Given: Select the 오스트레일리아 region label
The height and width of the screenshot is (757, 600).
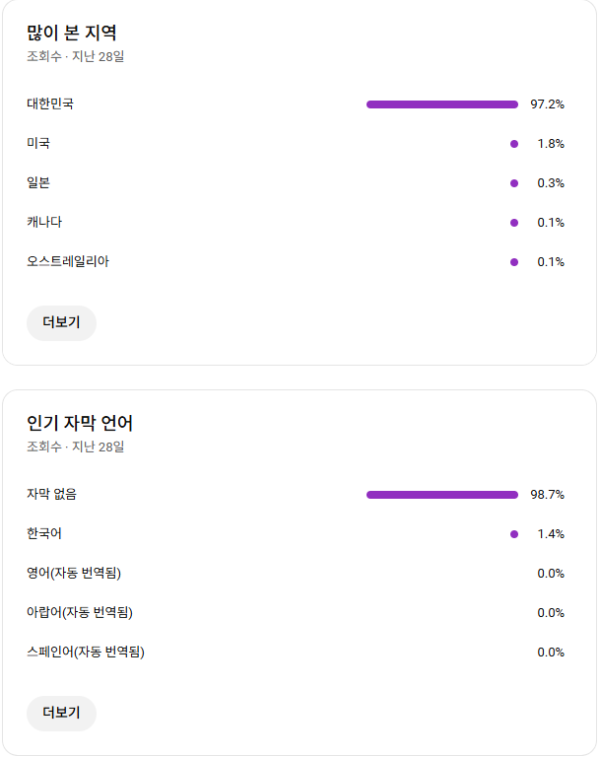Looking at the screenshot, I should click(x=68, y=262).
